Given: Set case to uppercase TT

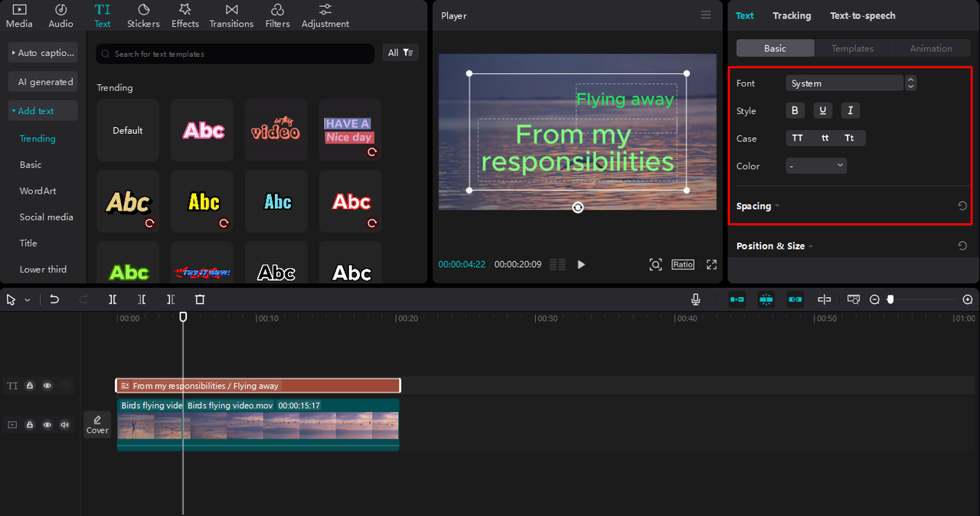Looking at the screenshot, I should click(798, 139).
